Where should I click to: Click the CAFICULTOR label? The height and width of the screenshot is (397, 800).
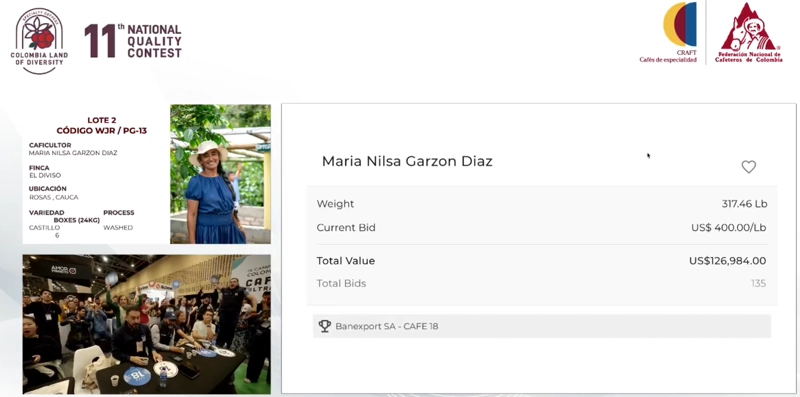pos(50,145)
